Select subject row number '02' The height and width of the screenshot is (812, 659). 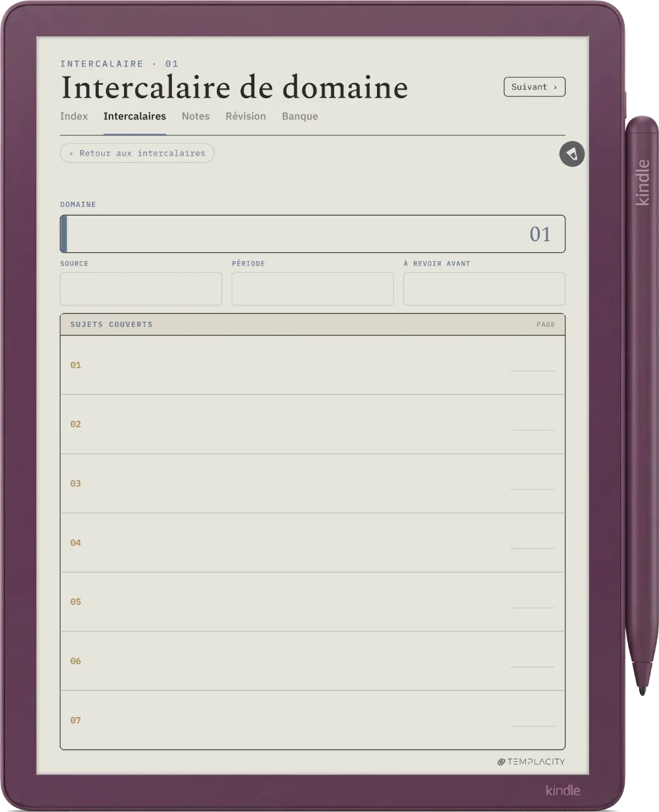76,424
